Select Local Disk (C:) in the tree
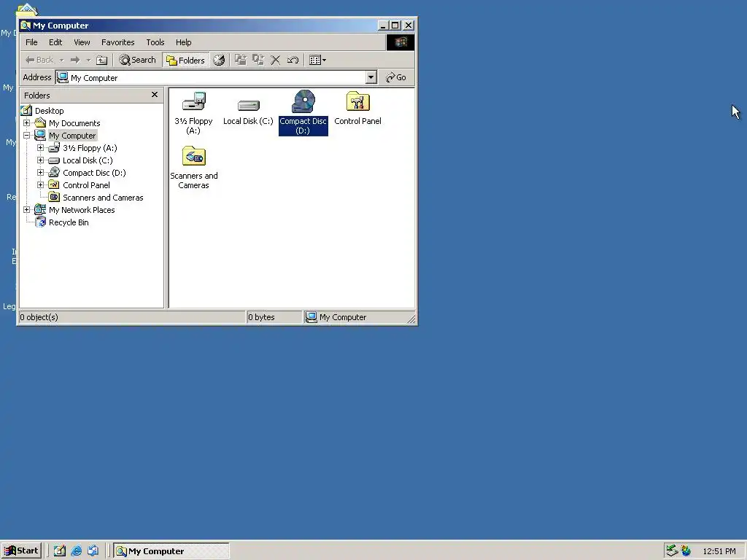Viewport: 747px width, 560px height. coord(88,160)
